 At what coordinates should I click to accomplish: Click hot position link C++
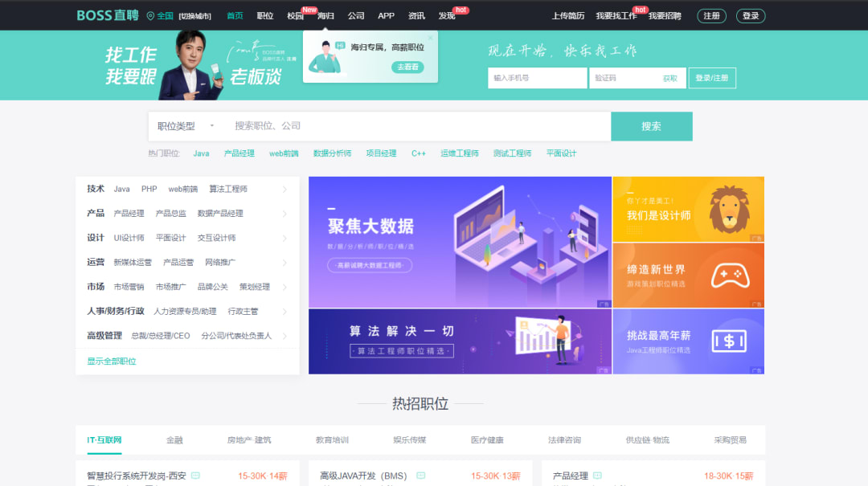(419, 153)
